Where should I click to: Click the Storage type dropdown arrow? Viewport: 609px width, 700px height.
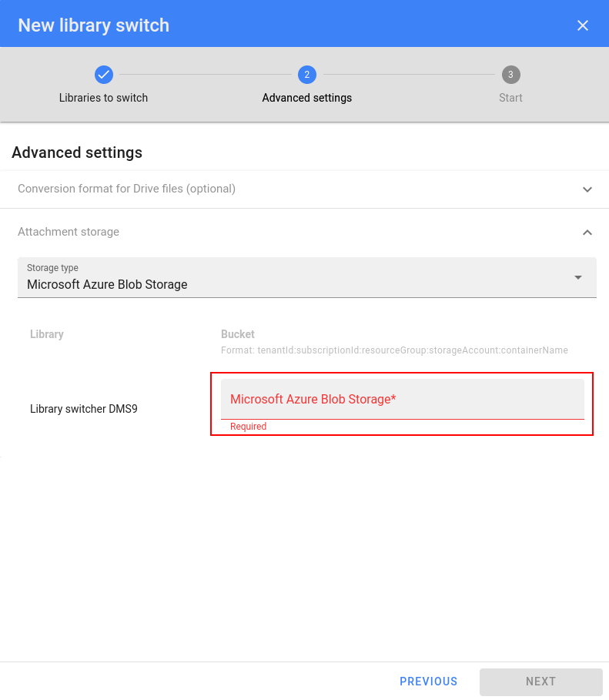pos(578,278)
